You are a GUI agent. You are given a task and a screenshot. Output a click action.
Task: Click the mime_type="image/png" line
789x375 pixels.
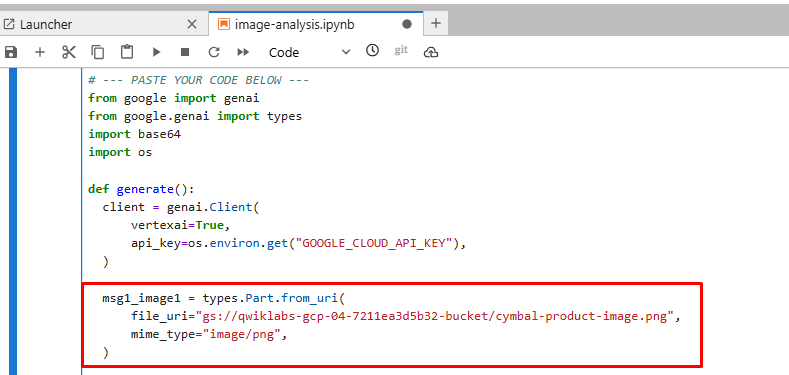(x=209, y=335)
